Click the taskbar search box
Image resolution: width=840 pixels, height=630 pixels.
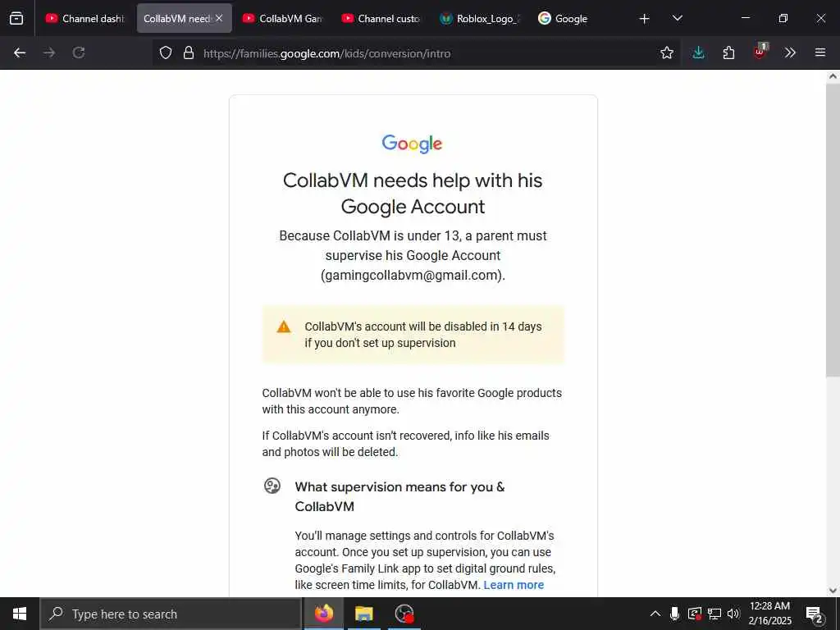coord(171,614)
